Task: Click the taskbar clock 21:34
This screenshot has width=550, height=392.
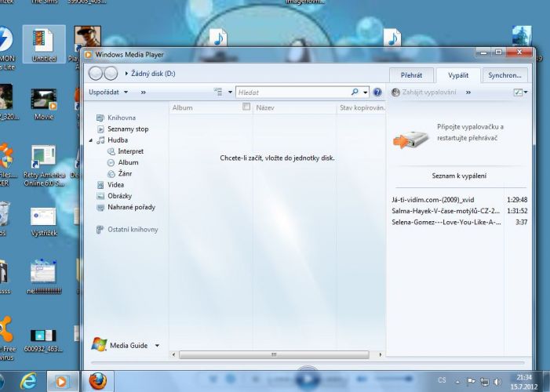Action: (523, 377)
